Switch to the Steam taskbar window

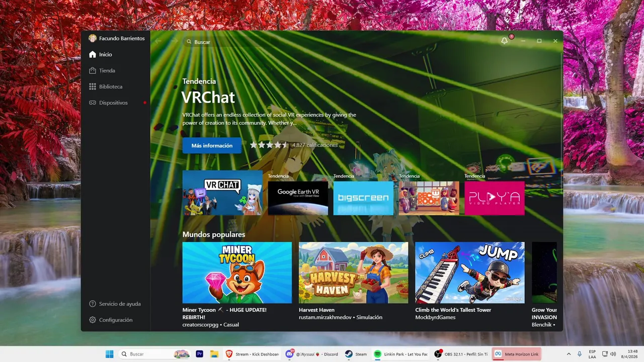click(356, 354)
